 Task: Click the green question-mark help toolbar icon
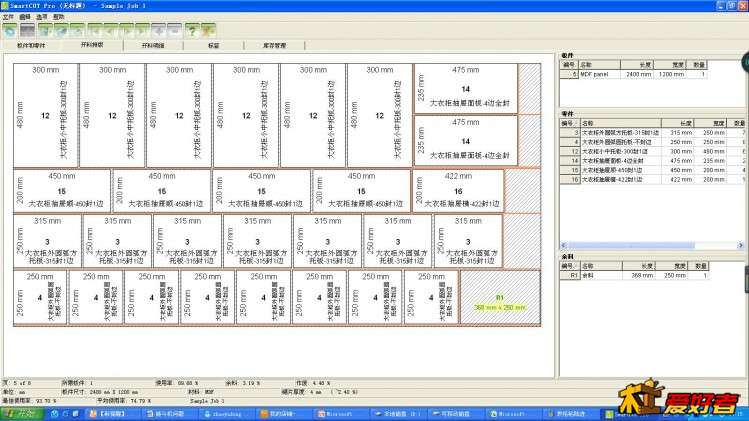pos(192,31)
